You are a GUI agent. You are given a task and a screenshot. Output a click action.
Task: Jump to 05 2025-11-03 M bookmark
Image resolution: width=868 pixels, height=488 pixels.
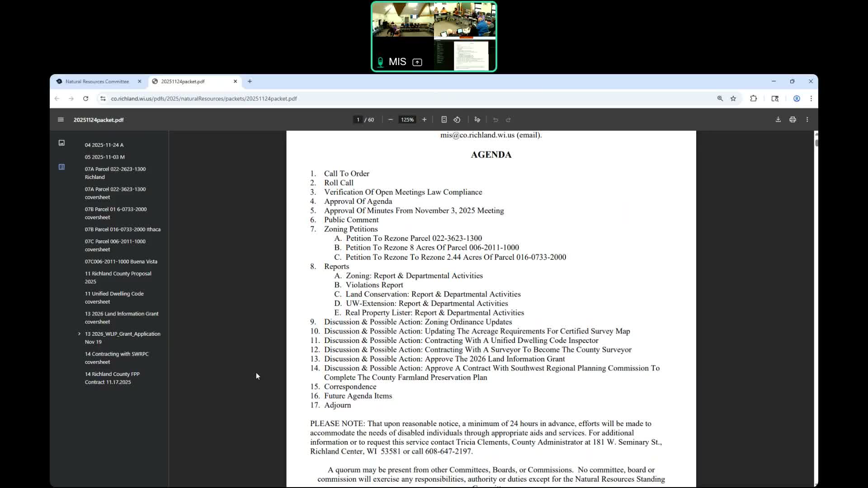(x=105, y=157)
